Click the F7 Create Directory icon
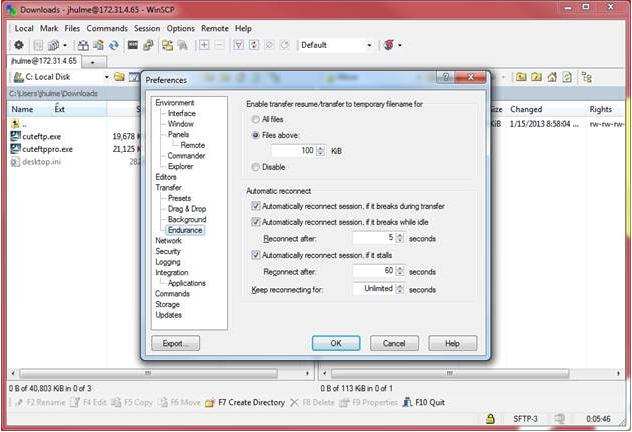632x432 pixels. coord(210,402)
